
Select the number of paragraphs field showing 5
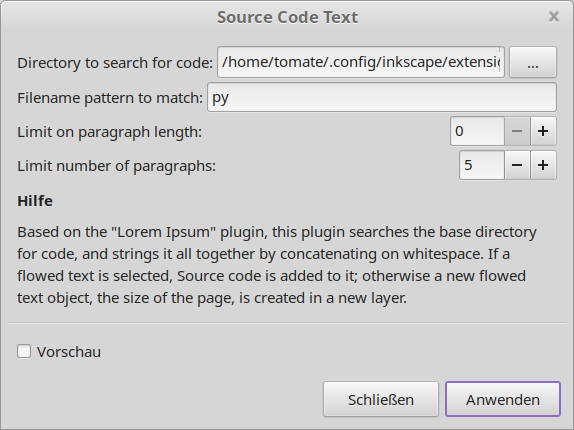[482, 165]
